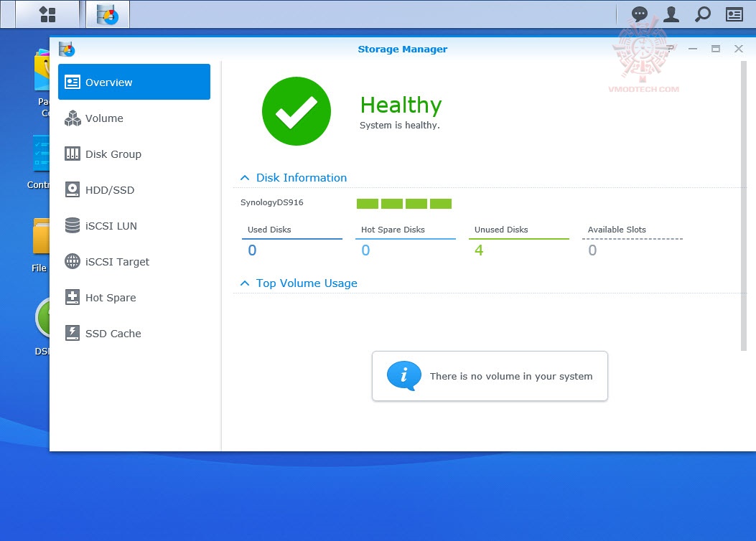This screenshot has height=541, width=756.
Task: Click the Disk Information heading text
Action: (302, 178)
